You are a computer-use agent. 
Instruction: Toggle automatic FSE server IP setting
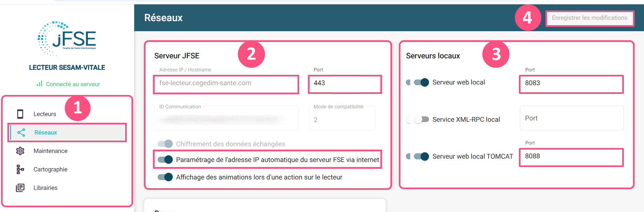(x=165, y=160)
